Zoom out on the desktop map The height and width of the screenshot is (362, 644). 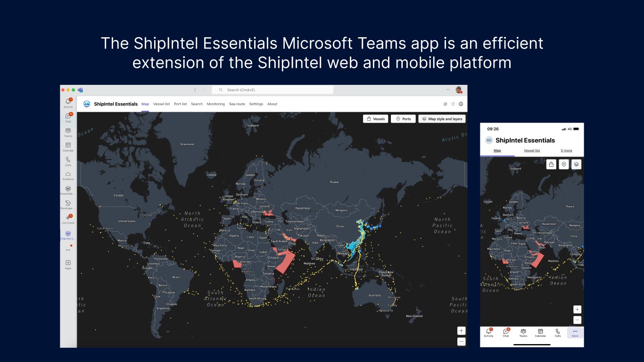pos(462,342)
